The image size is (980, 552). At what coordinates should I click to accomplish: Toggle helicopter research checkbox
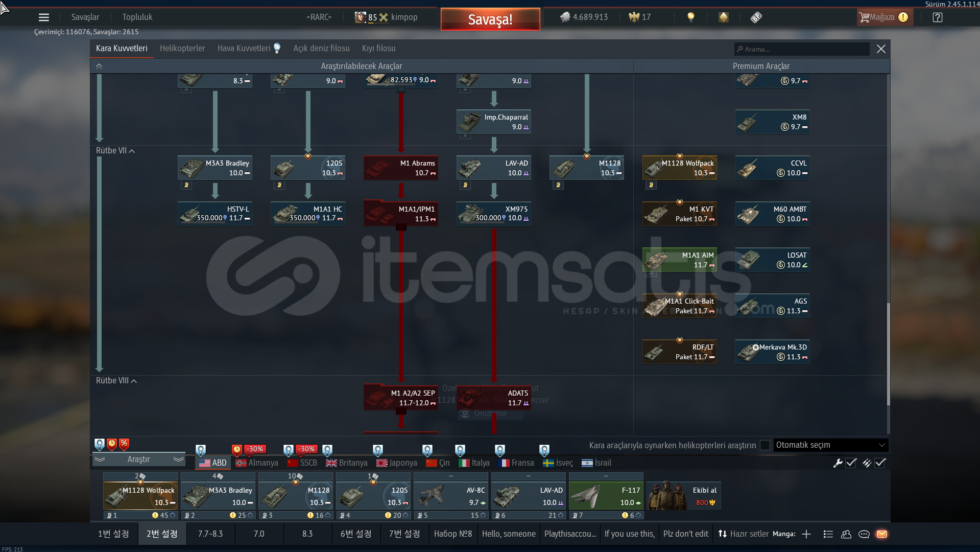[x=765, y=445]
